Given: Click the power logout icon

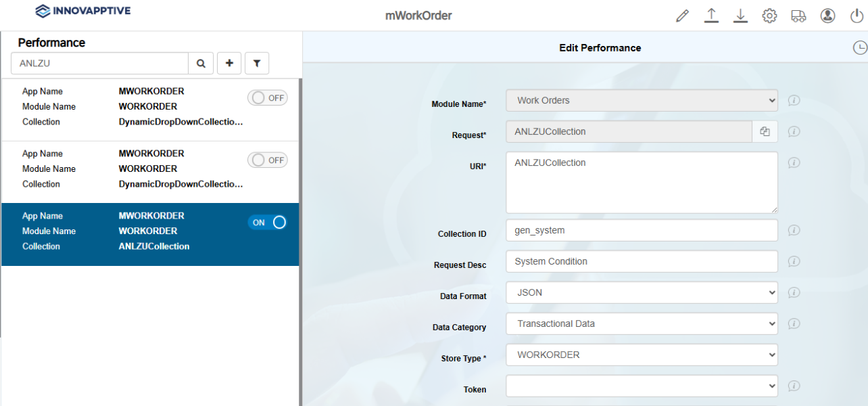Looking at the screenshot, I should coord(857,16).
